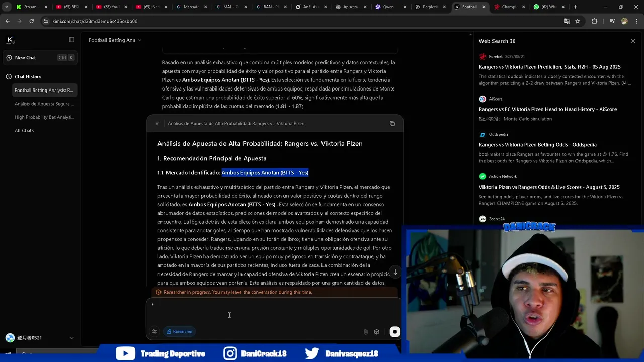Click the user profile avatar
644x362 pixels.
tap(10, 338)
